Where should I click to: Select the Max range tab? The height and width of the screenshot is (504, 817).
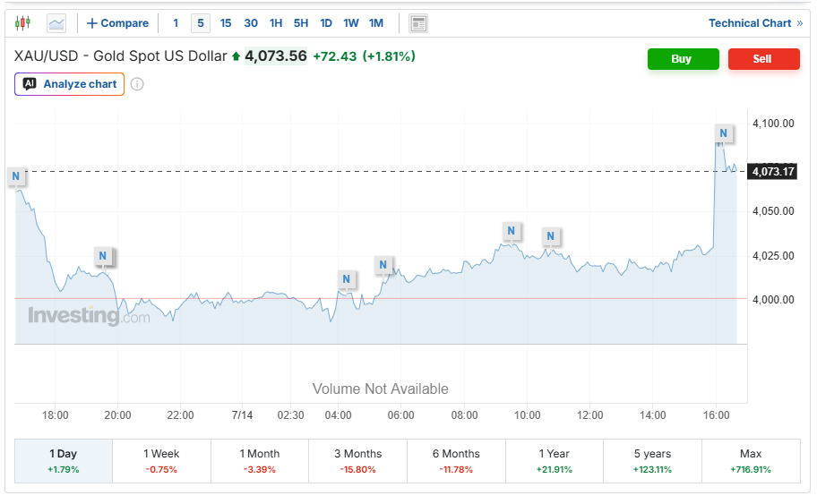pyautogui.click(x=751, y=461)
